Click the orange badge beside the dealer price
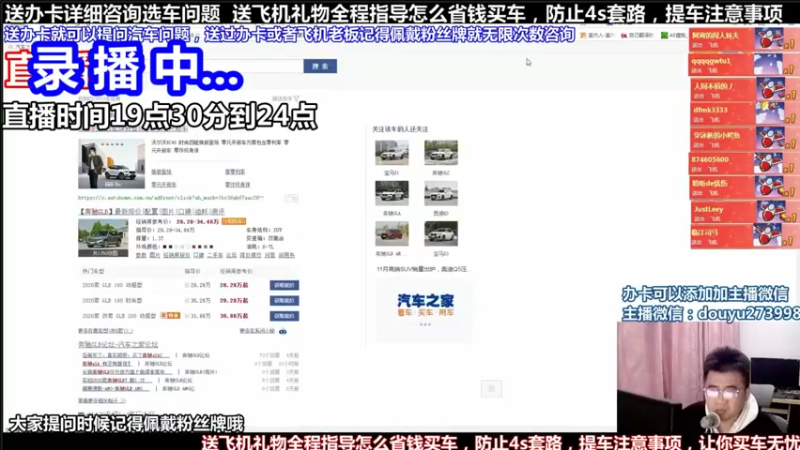The image size is (800, 450). click(234, 221)
